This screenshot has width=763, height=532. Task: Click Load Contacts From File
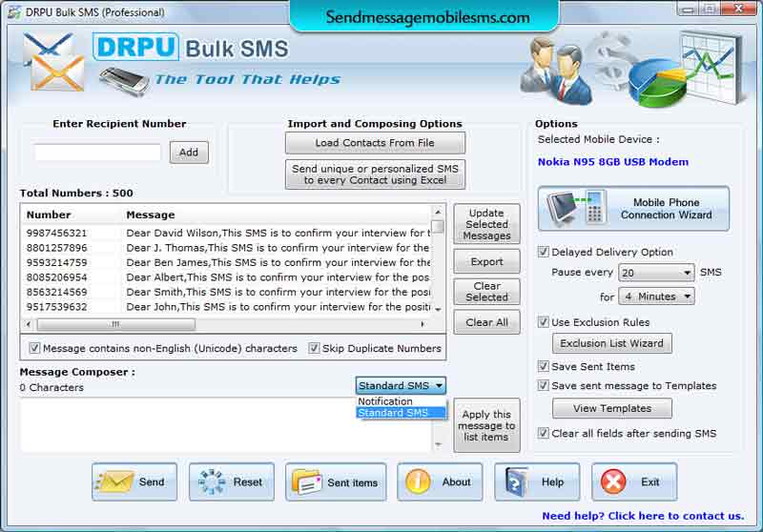click(x=375, y=143)
